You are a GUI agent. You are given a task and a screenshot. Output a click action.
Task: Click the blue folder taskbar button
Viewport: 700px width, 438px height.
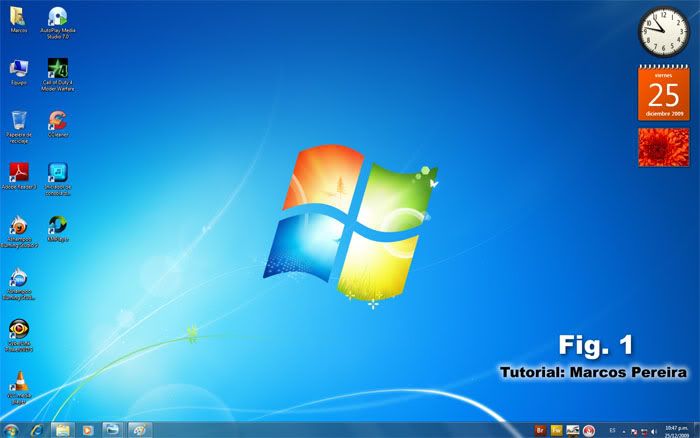(x=112, y=430)
